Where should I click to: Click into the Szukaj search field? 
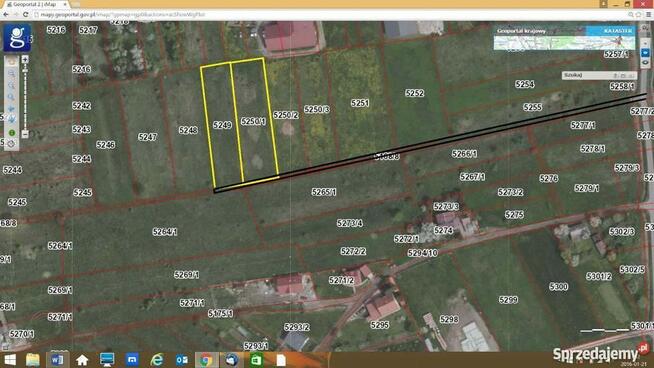pyautogui.click(x=587, y=76)
